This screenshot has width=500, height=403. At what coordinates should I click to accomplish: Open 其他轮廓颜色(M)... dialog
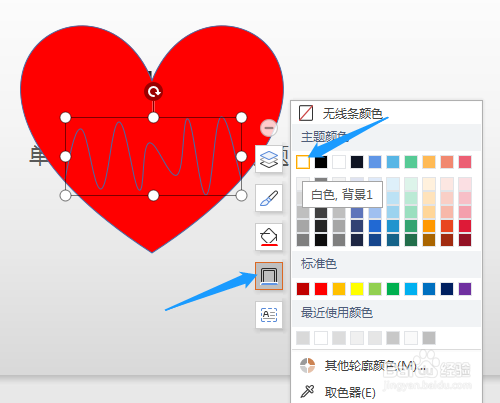(x=375, y=366)
